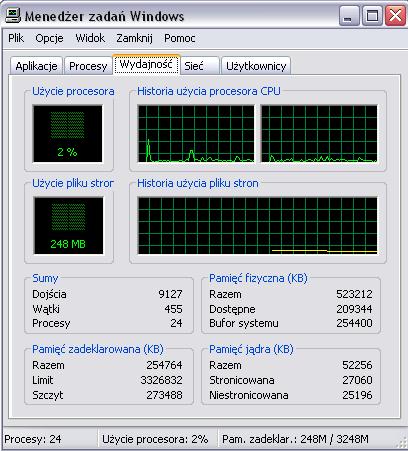
Task: Open the Opcje menu
Action: coord(49,38)
